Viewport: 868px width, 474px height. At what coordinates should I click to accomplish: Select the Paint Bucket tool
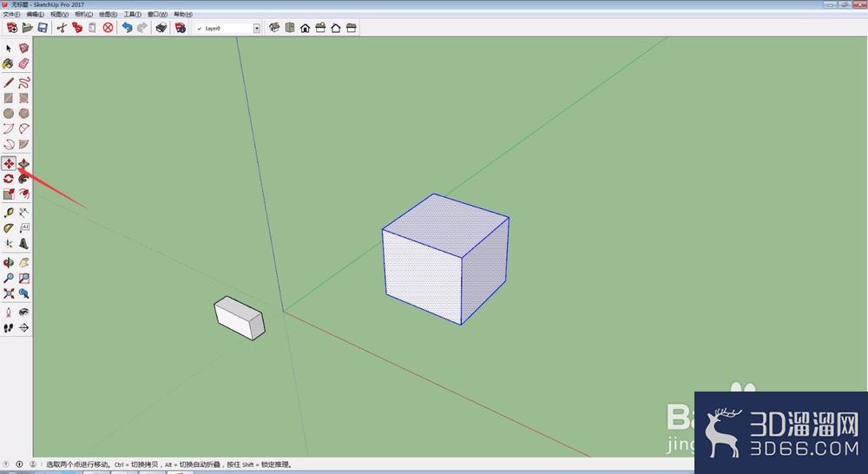9,63
